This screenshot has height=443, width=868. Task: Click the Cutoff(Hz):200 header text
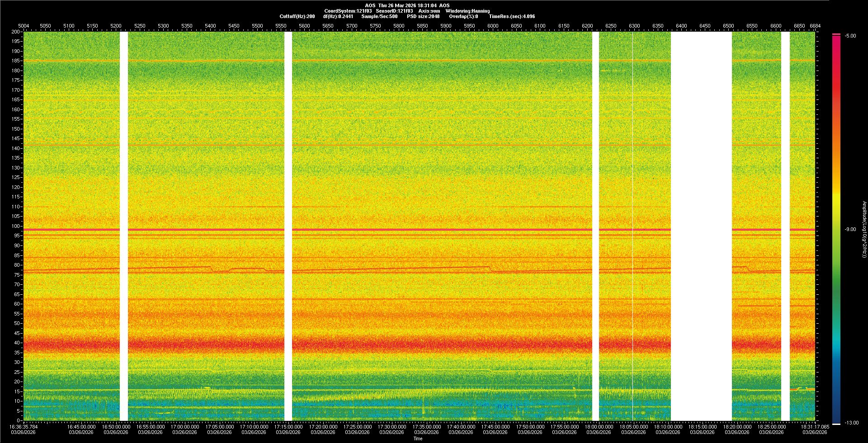(x=297, y=16)
